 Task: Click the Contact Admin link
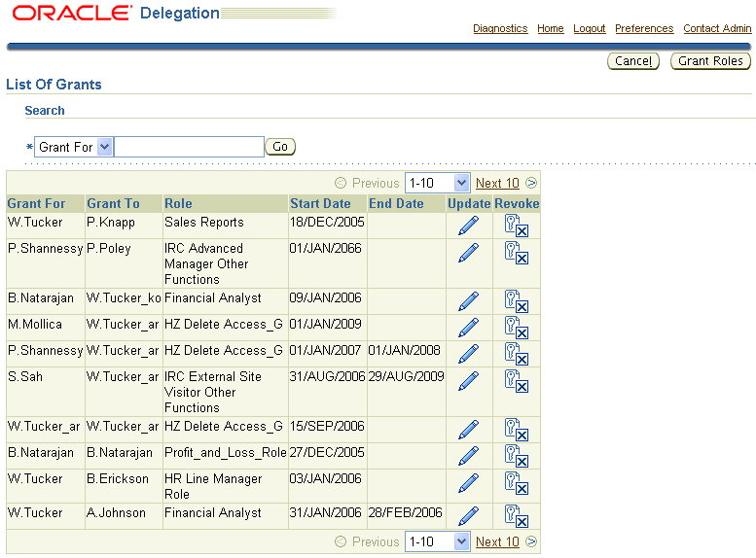tap(717, 28)
